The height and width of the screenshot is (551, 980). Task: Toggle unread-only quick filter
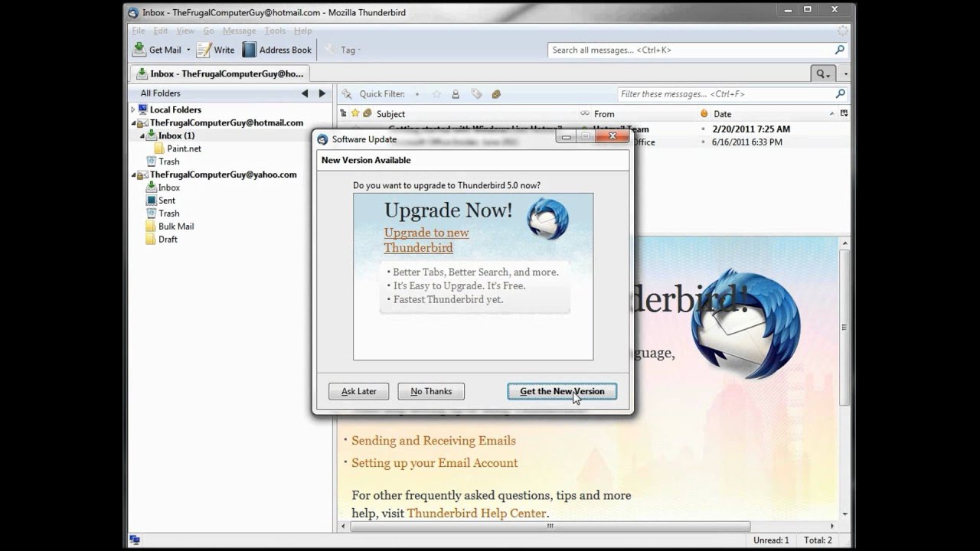[417, 94]
